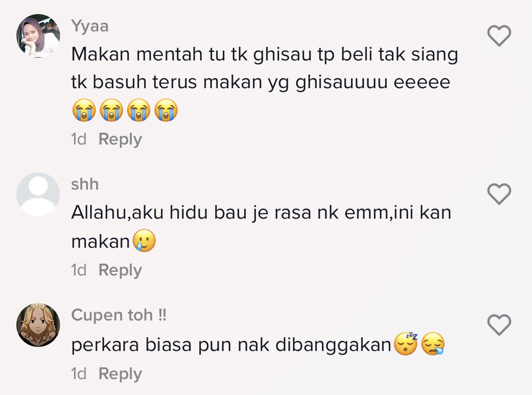Click the crying emojis in Yyaa's comment
This screenshot has height=395, width=532.
click(x=125, y=110)
